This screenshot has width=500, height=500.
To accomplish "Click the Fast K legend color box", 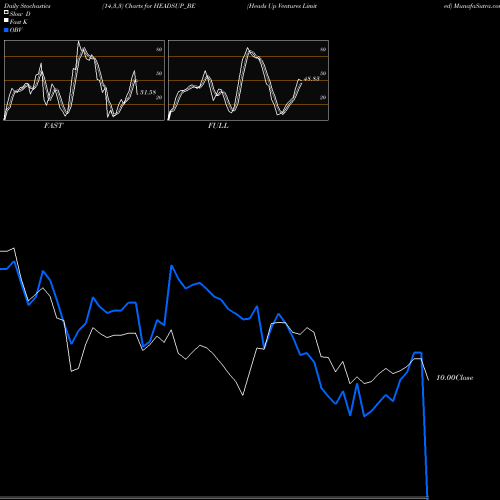I will click(x=6, y=21).
